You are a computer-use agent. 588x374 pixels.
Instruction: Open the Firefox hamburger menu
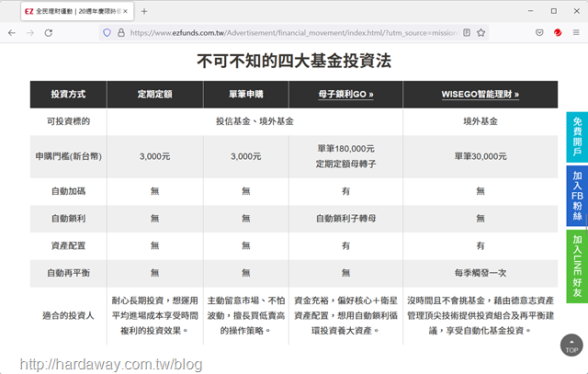coord(576,33)
